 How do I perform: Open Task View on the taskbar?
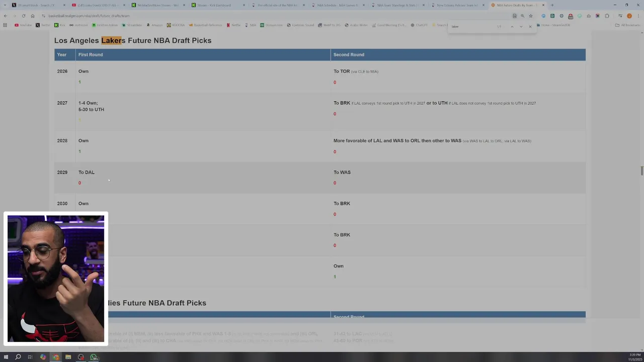click(30, 357)
